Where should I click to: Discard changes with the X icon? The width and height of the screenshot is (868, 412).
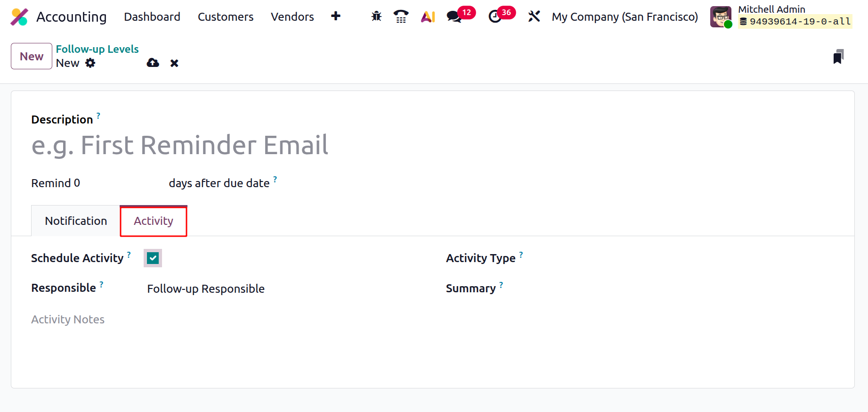tap(174, 63)
